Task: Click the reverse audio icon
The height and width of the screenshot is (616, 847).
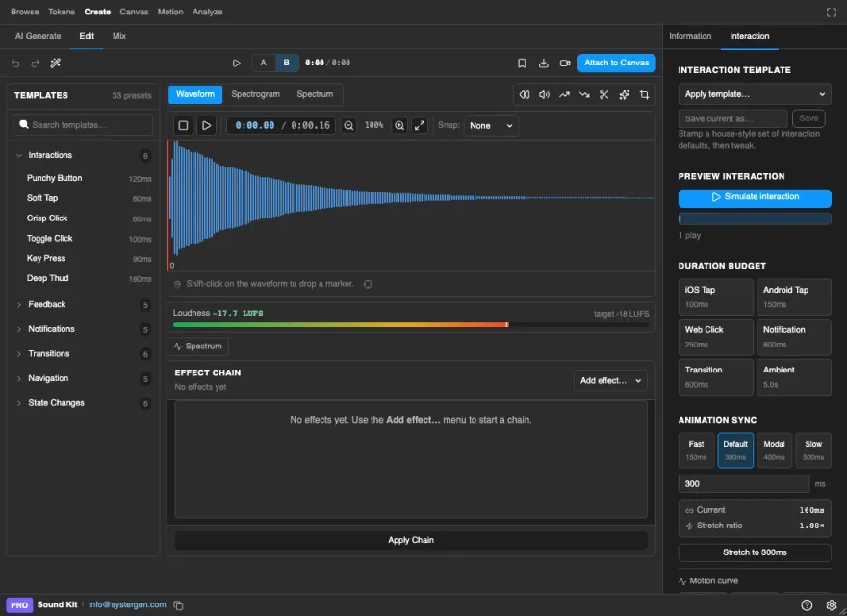Action: click(524, 94)
